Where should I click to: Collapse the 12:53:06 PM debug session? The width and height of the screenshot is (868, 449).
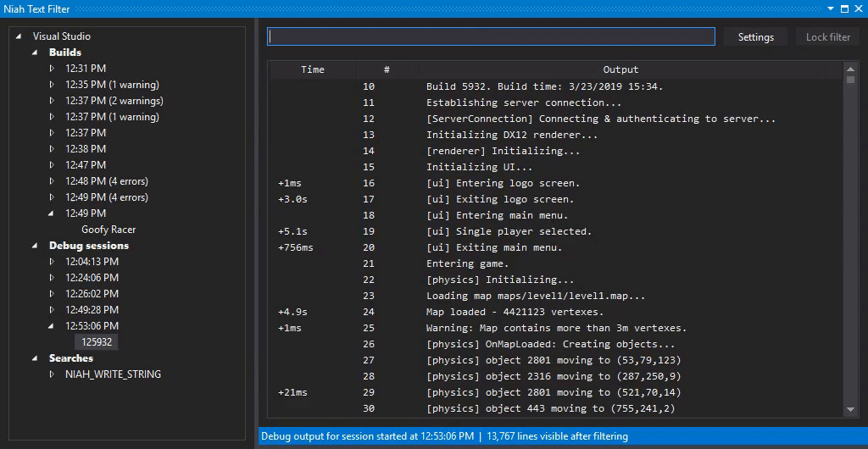point(52,325)
